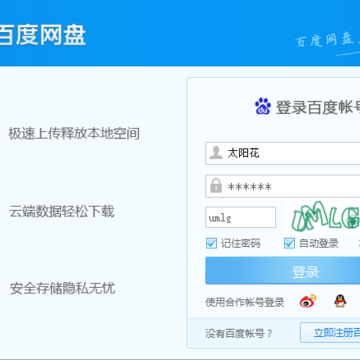The width and height of the screenshot is (360, 360).
Task: Click the username field containing 太阳花
Action: (x=283, y=153)
